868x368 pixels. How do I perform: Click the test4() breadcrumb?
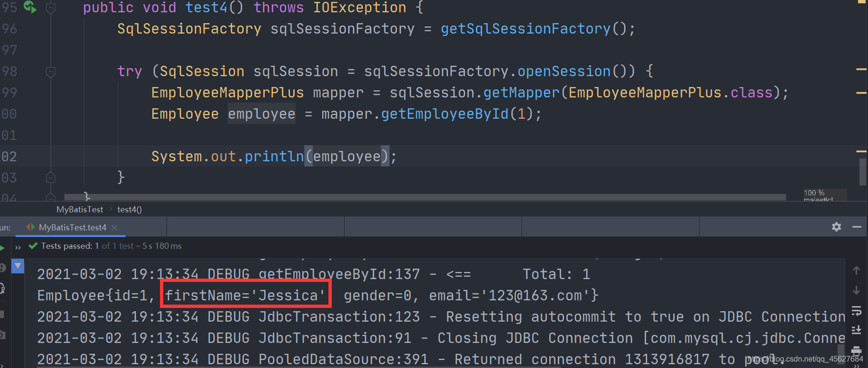pos(129,210)
